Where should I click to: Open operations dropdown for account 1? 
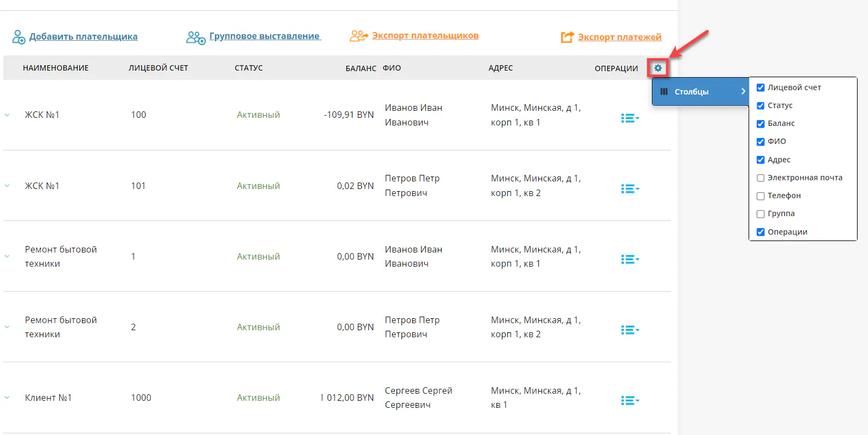(x=630, y=260)
